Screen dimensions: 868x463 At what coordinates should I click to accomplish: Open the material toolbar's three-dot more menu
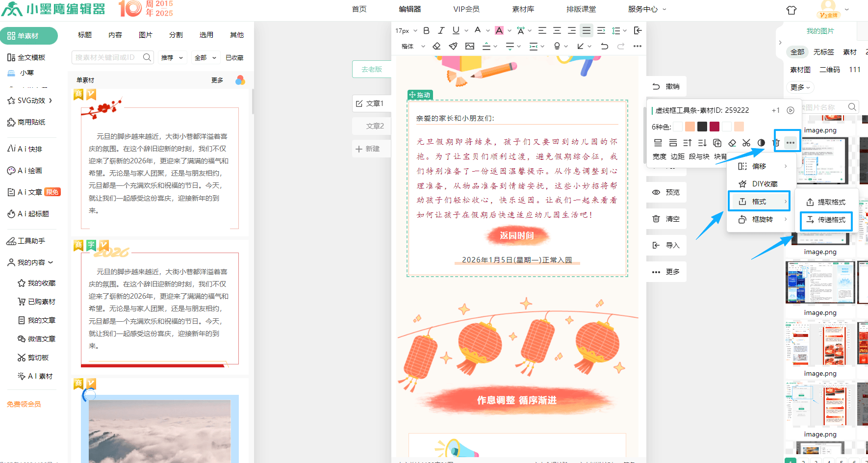791,143
